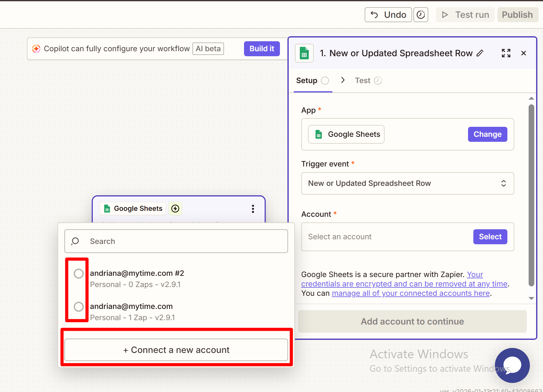Click the trigger lightning bolt icon
This screenshot has height=392, width=543.
pos(175,208)
